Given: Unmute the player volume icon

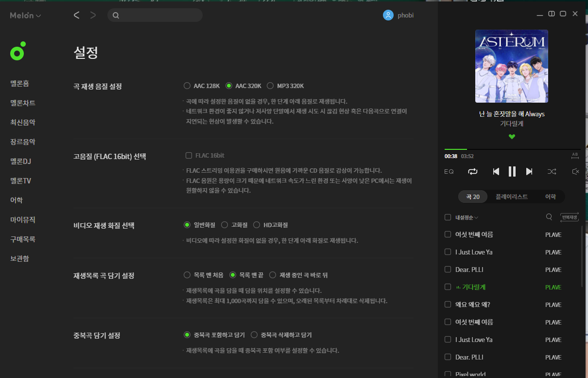Looking at the screenshot, I should tap(575, 171).
